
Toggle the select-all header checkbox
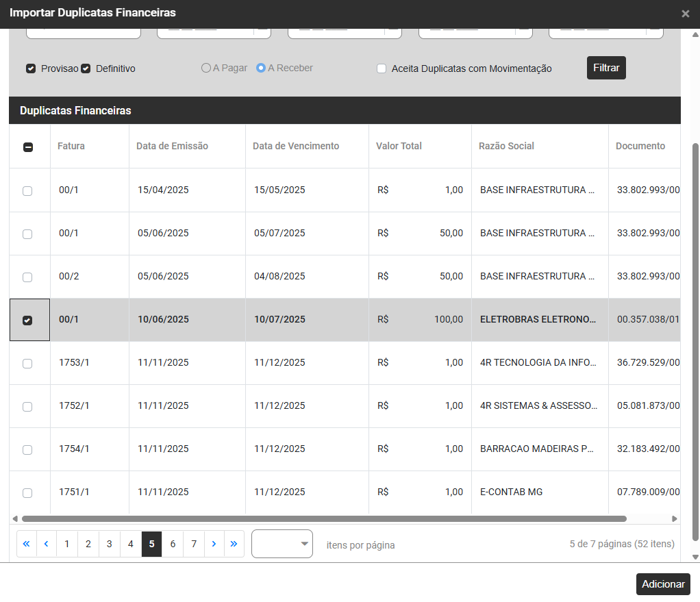(28, 147)
